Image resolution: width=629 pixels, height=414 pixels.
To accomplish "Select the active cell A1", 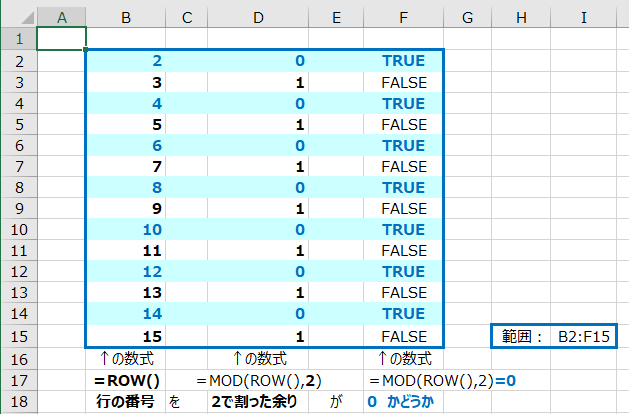I will [61, 39].
